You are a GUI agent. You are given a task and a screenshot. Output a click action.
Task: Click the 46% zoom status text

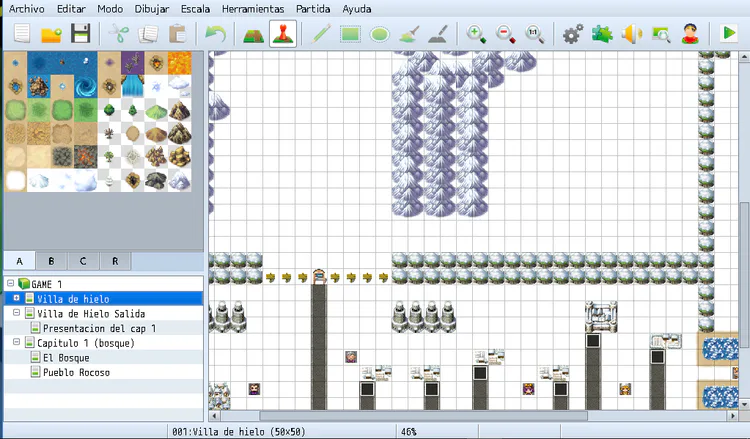coord(408,431)
